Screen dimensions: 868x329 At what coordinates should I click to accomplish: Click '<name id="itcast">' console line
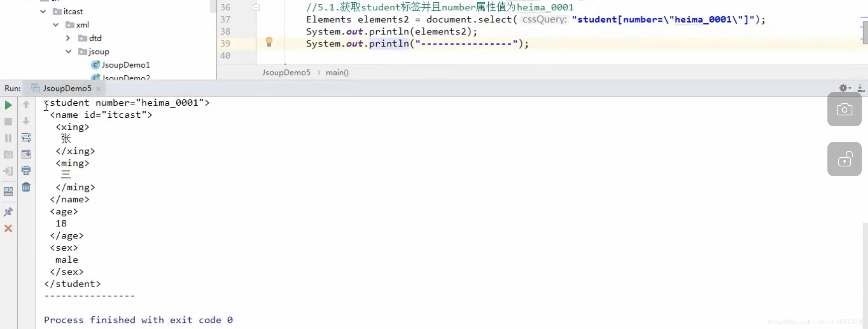click(x=101, y=115)
